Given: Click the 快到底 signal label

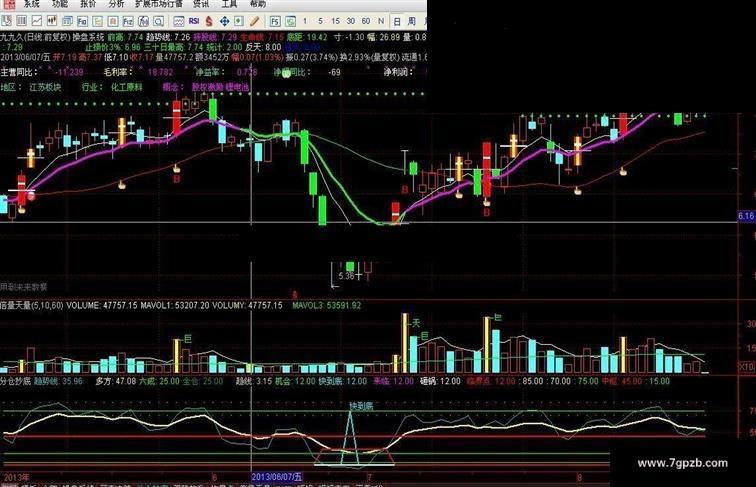Looking at the screenshot, I should 362,406.
